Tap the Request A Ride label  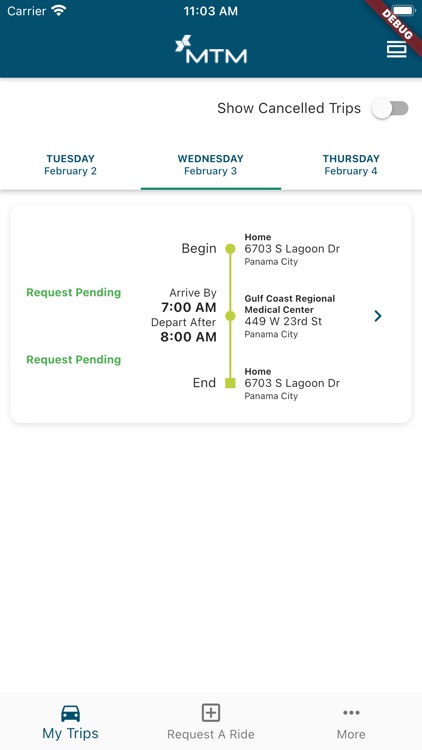tap(211, 734)
